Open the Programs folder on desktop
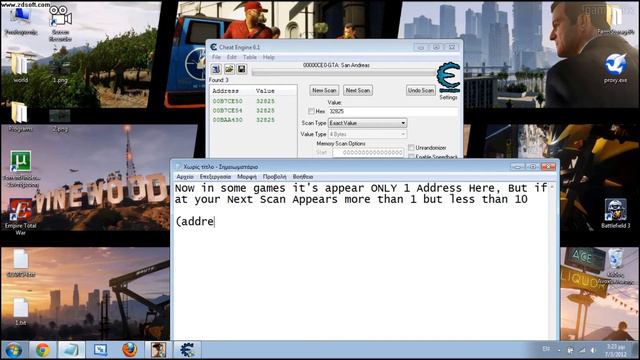 point(20,117)
